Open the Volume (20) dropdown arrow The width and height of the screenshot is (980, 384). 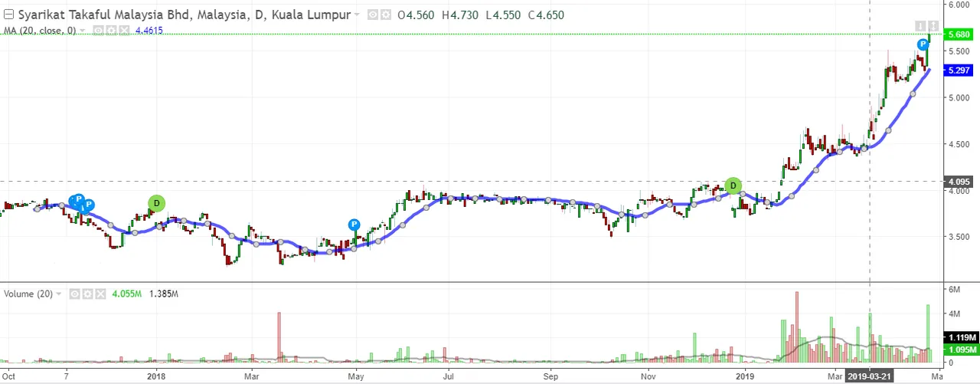point(59,294)
